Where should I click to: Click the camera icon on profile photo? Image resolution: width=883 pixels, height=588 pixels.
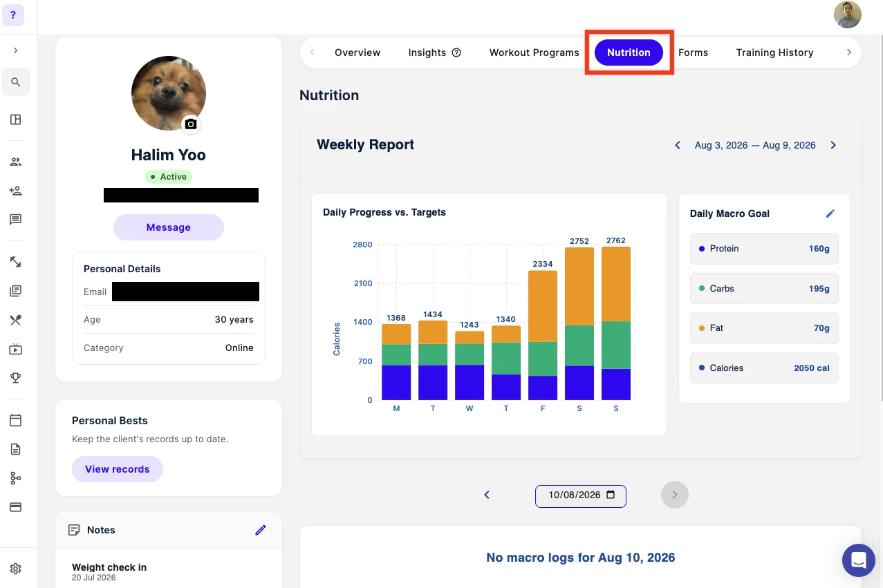191,124
